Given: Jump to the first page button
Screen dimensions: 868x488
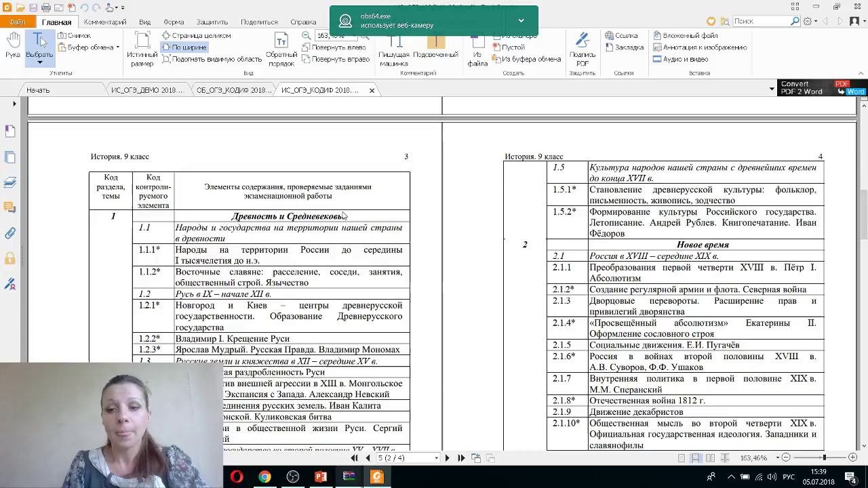Looking at the screenshot, I should [354, 458].
